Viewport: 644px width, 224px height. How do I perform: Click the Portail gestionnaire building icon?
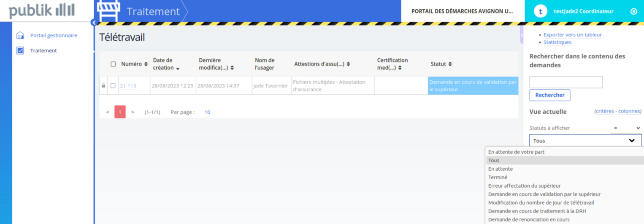pyautogui.click(x=20, y=35)
